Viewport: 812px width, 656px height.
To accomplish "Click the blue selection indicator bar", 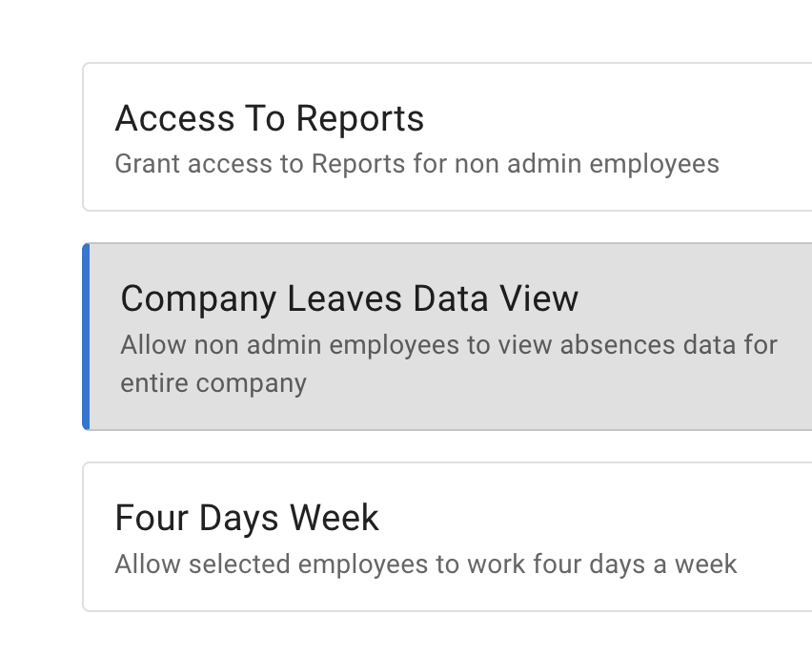I will tap(87, 336).
